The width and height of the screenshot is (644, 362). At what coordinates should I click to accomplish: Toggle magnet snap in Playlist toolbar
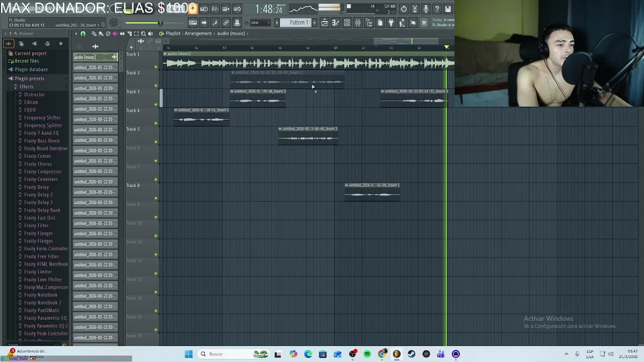(83, 34)
